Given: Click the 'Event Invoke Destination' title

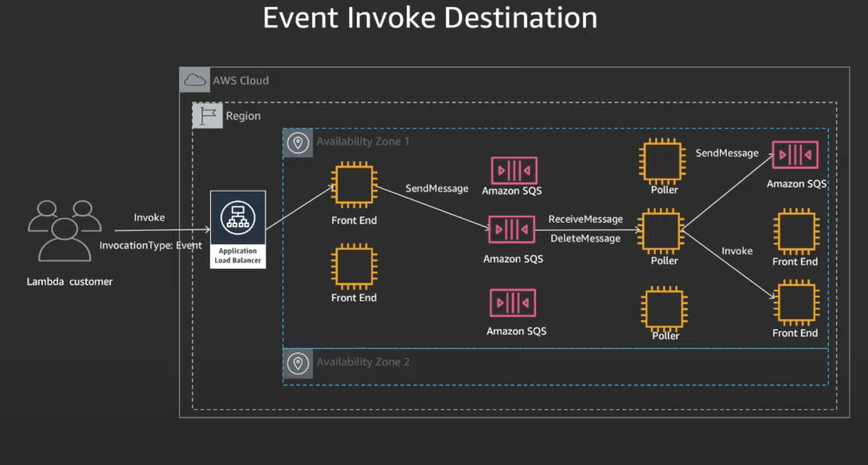Looking at the screenshot, I should (430, 18).
